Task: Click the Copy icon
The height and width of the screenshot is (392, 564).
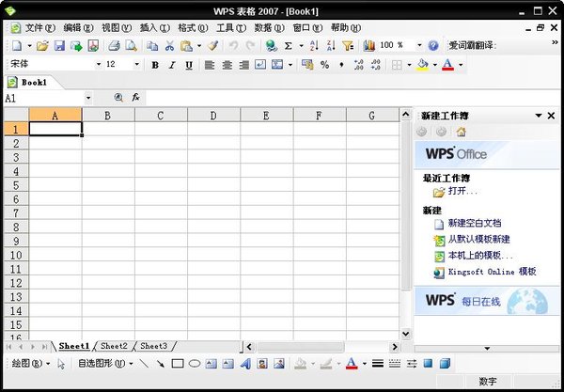Action: pyautogui.click(x=152, y=46)
